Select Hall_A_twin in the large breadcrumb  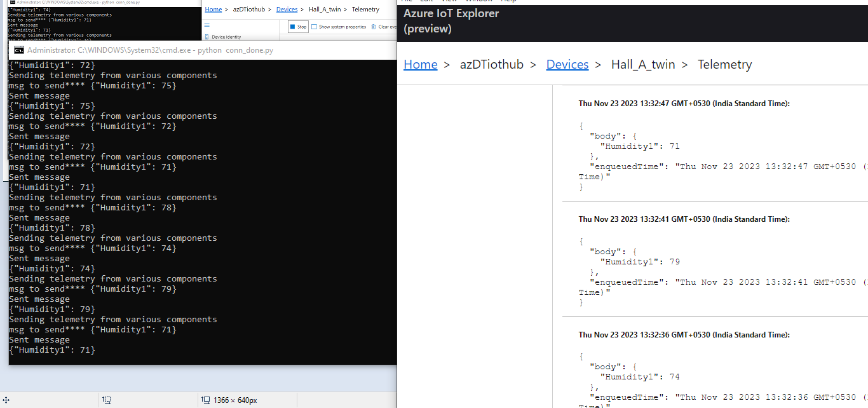click(644, 64)
